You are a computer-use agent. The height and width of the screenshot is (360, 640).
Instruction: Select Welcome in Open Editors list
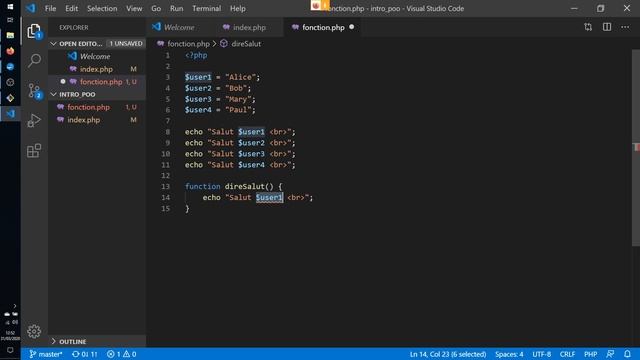[97, 56]
